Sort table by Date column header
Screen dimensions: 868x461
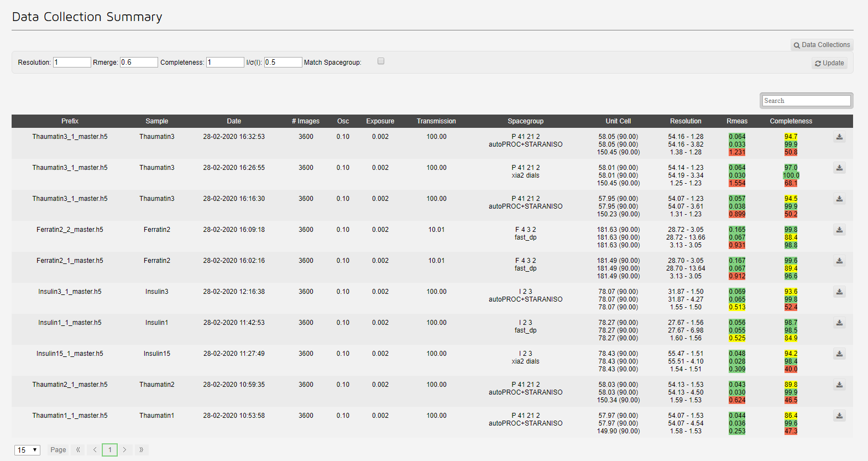coord(234,121)
